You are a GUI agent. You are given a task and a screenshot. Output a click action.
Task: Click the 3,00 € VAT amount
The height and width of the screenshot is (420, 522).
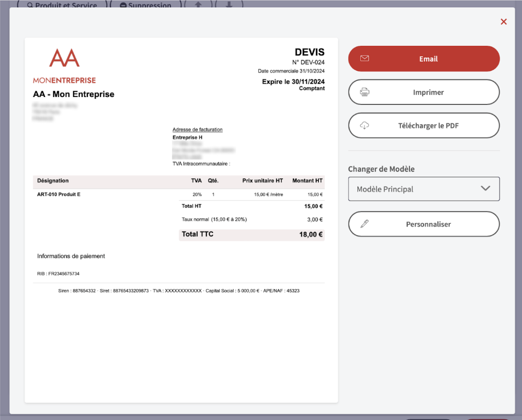(x=315, y=220)
